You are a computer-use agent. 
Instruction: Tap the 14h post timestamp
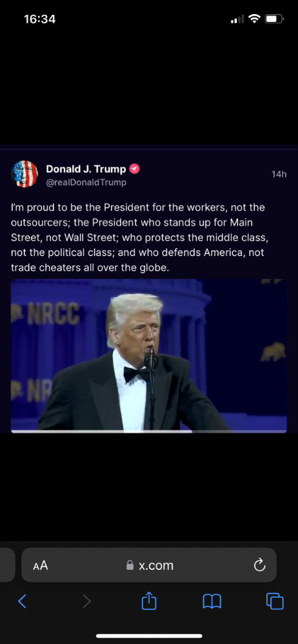tap(279, 174)
